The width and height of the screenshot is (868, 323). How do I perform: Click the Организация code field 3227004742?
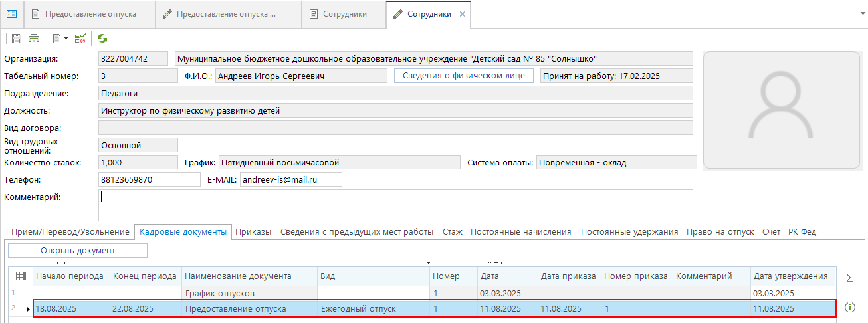(133, 58)
